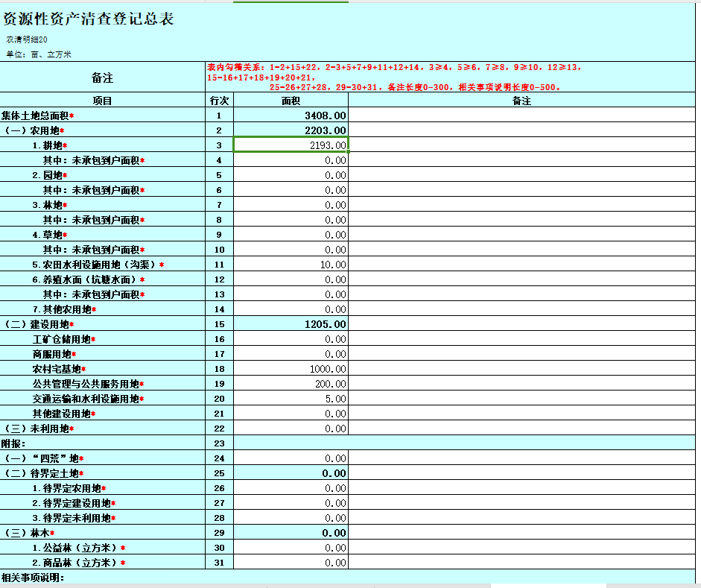The width and height of the screenshot is (701, 588).
Task: Click the 备注 column header on the right
Action: (x=521, y=100)
